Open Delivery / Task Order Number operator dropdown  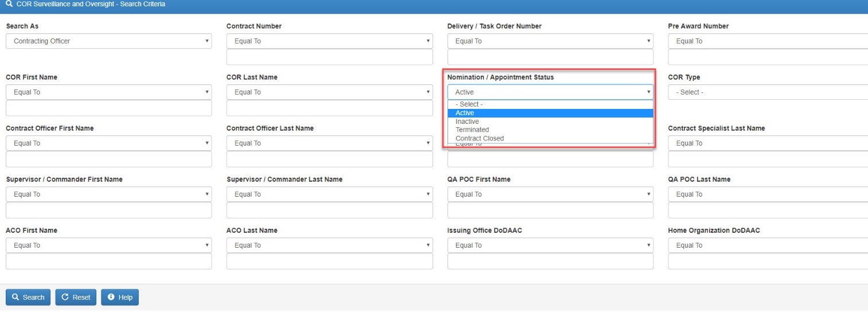[x=550, y=41]
